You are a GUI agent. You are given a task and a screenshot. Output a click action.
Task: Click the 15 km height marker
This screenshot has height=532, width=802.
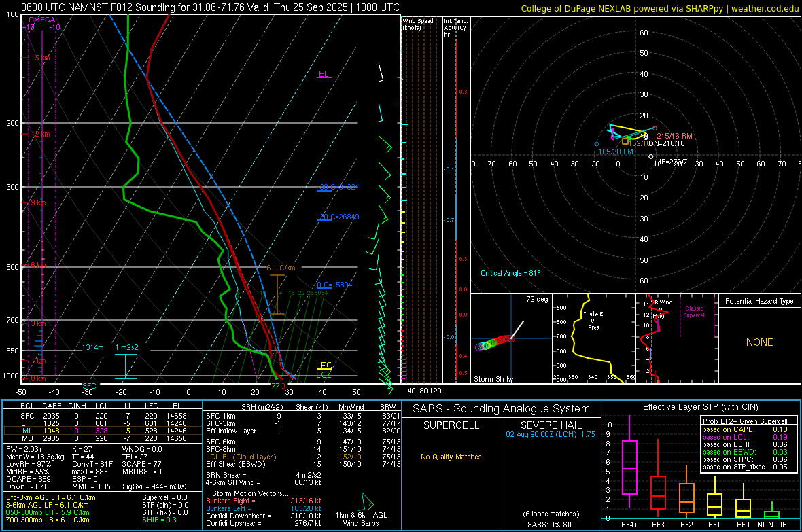click(x=40, y=58)
